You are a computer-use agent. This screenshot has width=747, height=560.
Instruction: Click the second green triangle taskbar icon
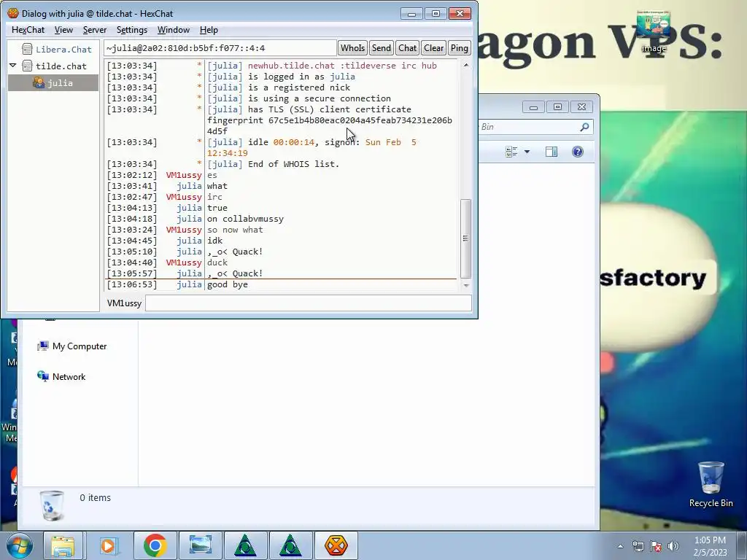tap(290, 545)
